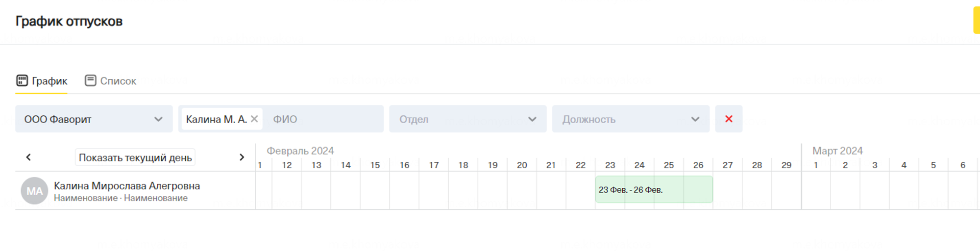Click the calendar icon beside График

(22, 80)
